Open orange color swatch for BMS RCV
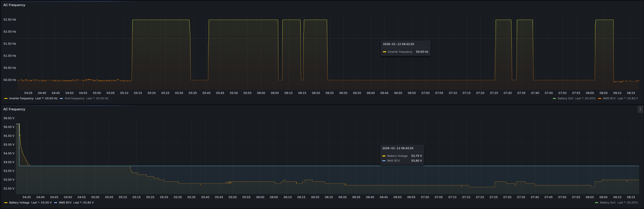 (599, 98)
